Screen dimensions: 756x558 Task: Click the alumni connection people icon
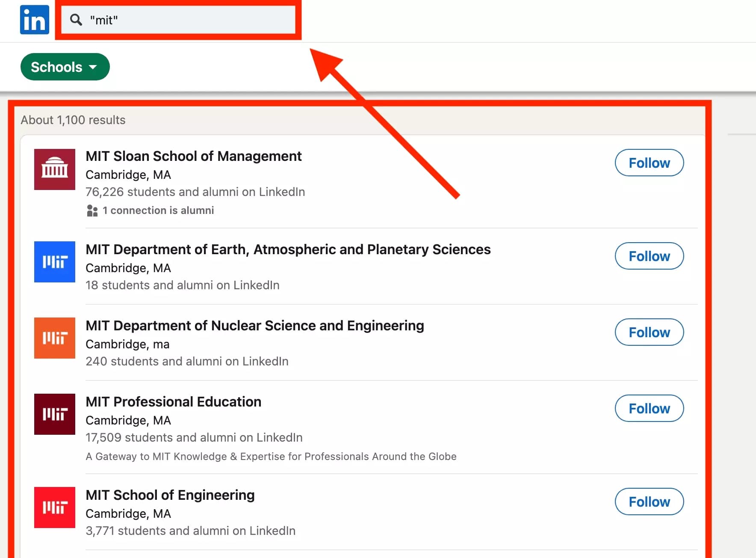92,210
